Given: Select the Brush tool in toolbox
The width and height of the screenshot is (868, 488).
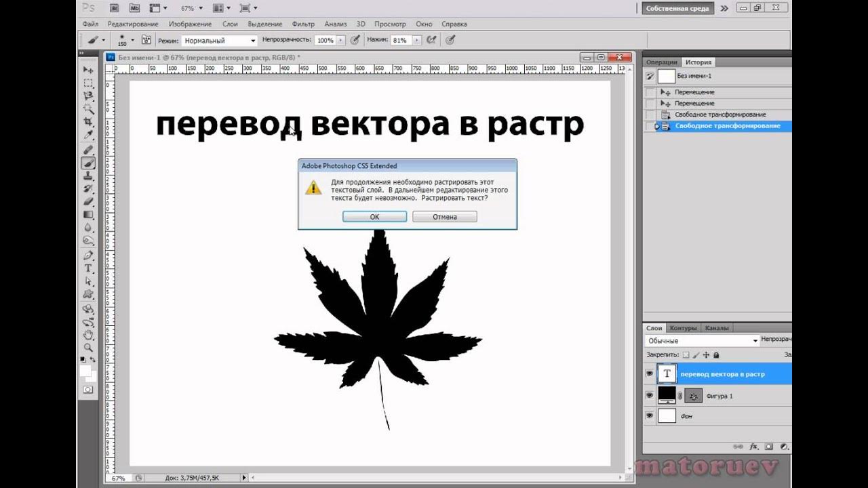Looking at the screenshot, I should pyautogui.click(x=88, y=163).
